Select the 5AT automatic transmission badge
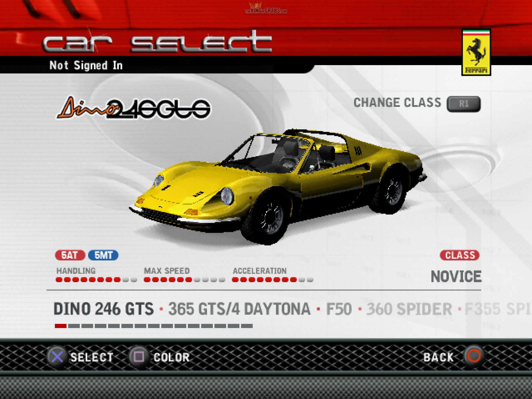This screenshot has height=399, width=532. pyautogui.click(x=70, y=255)
